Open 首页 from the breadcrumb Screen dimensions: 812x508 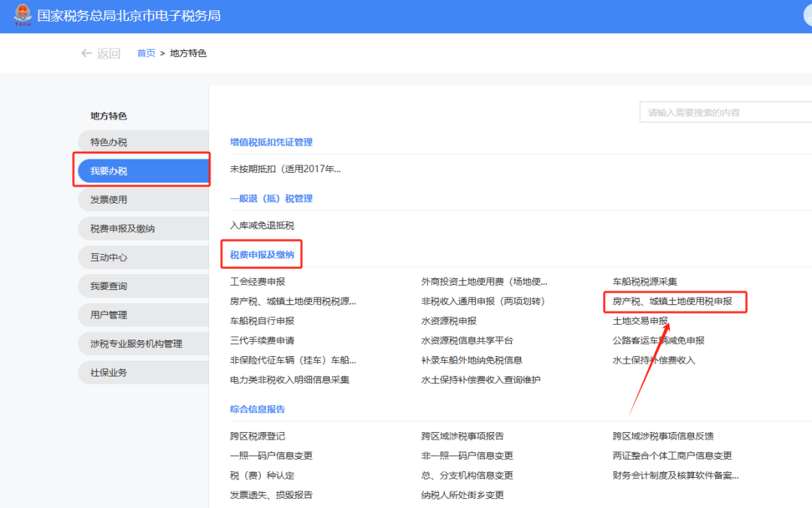click(146, 53)
